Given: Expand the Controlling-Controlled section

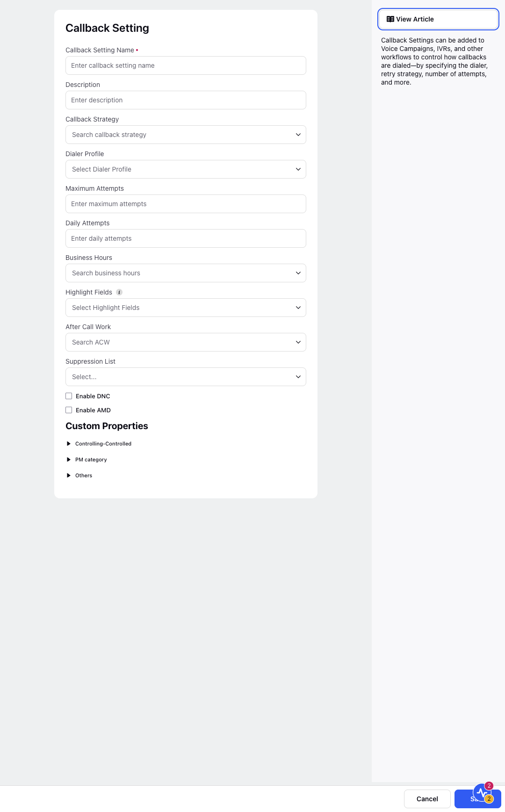Looking at the screenshot, I should tap(99, 444).
